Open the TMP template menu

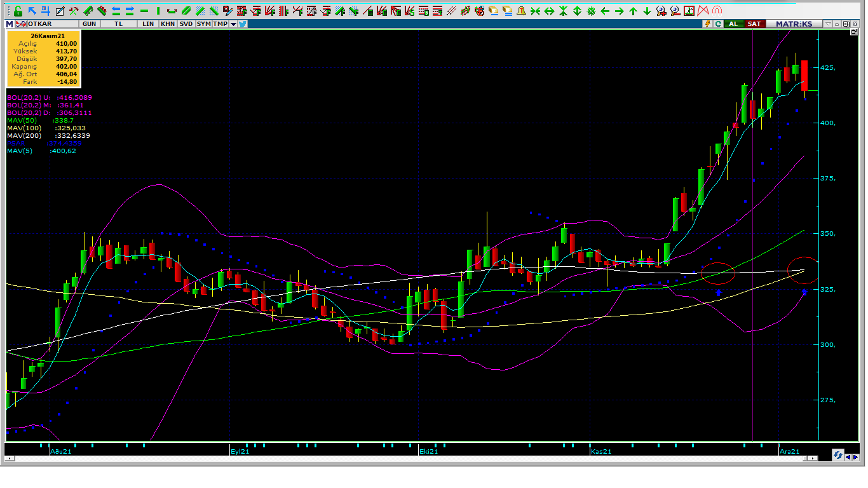tap(220, 24)
